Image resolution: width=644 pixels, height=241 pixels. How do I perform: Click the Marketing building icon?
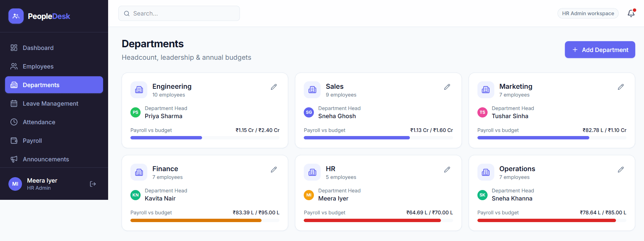tap(486, 90)
